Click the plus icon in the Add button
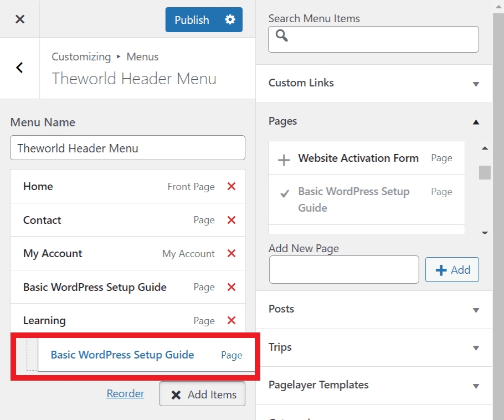The image size is (504, 420). [x=441, y=270]
